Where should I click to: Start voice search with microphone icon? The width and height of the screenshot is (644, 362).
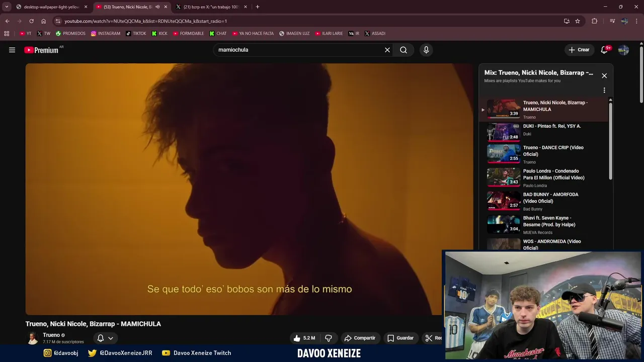coord(426,50)
